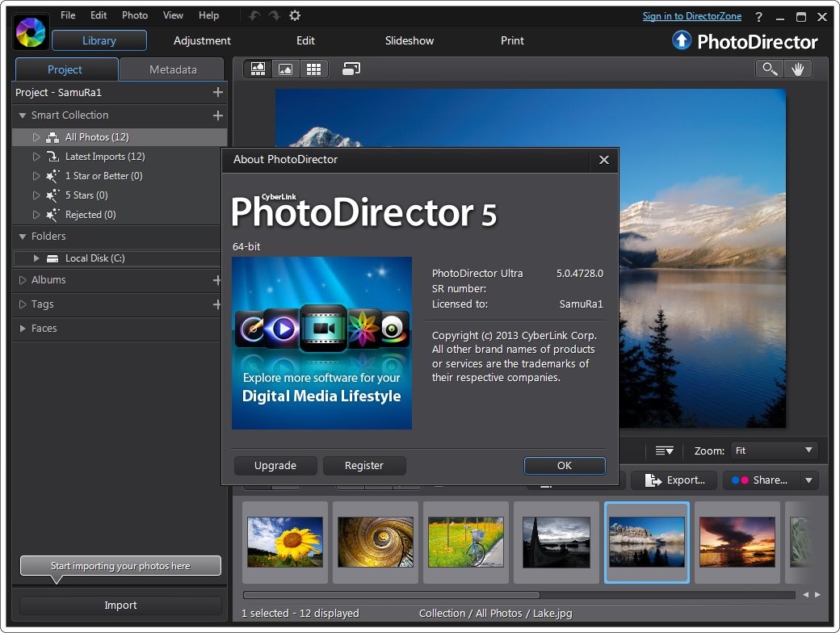The height and width of the screenshot is (633, 840).
Task: Click Sign in to DirectorZone link
Action: 691,16
